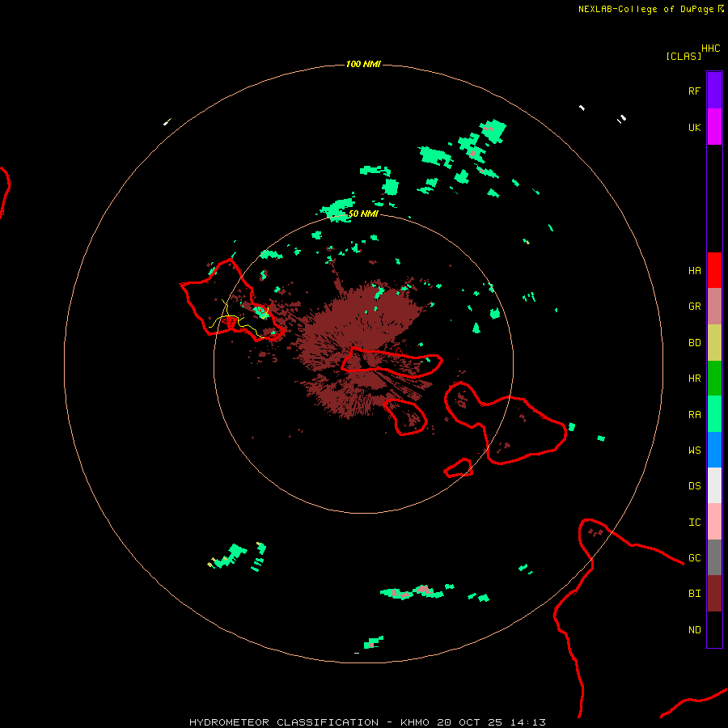Screen dimensions: 728x728
Task: Click the 100 NMI range ring label
Action: tap(363, 64)
